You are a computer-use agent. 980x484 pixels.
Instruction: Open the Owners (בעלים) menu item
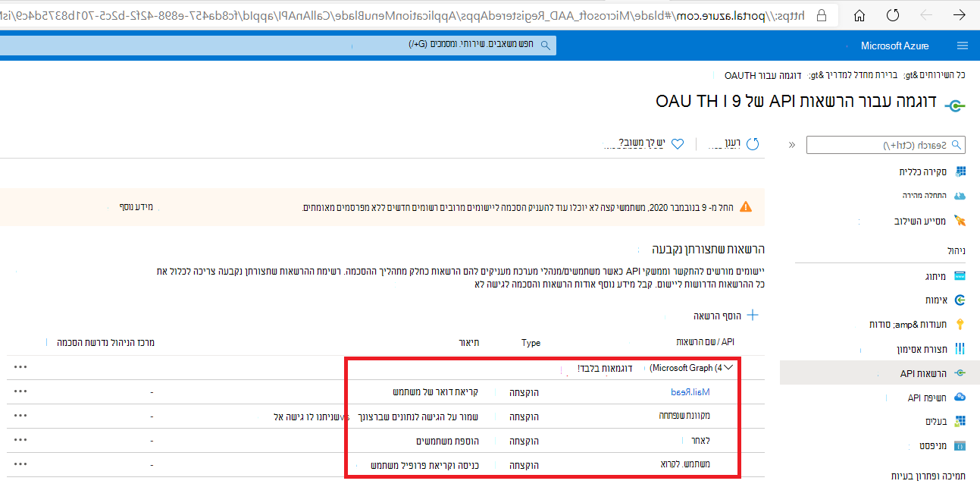[x=936, y=421]
